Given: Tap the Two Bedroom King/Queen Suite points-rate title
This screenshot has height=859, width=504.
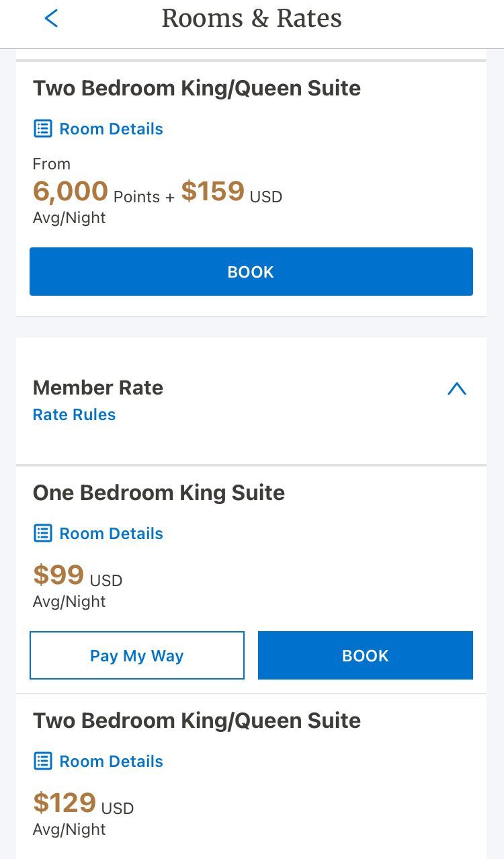Looking at the screenshot, I should click(196, 88).
